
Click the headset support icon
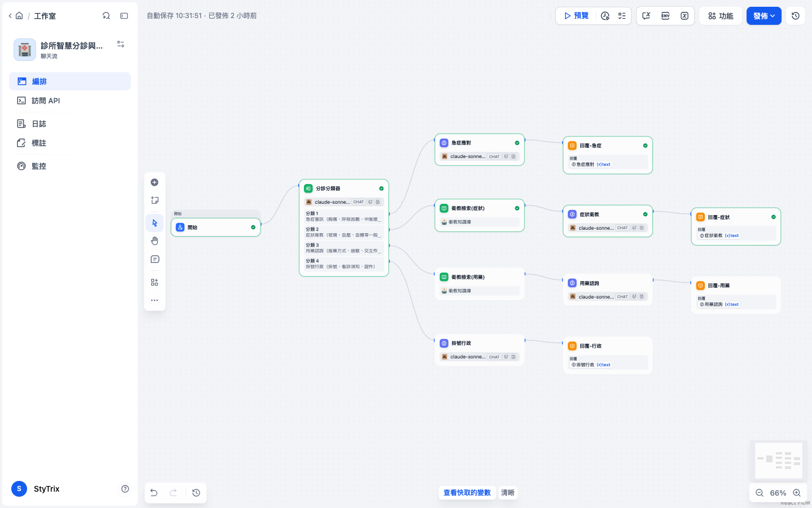click(106, 16)
